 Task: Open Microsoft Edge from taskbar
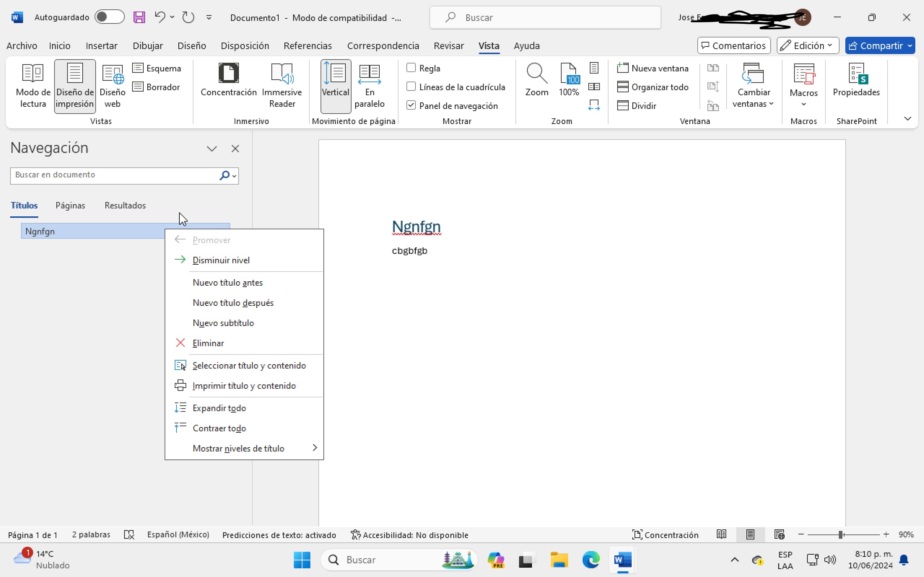(590, 560)
